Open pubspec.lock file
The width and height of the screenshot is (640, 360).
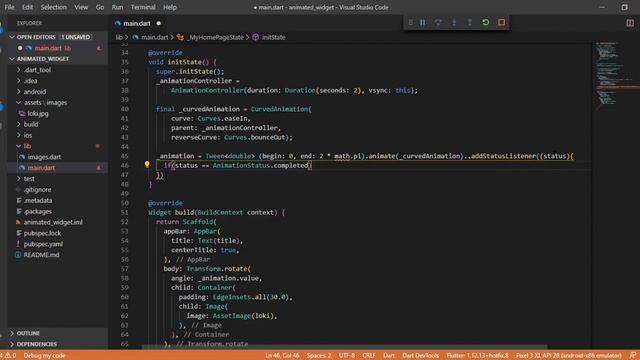(x=42, y=233)
